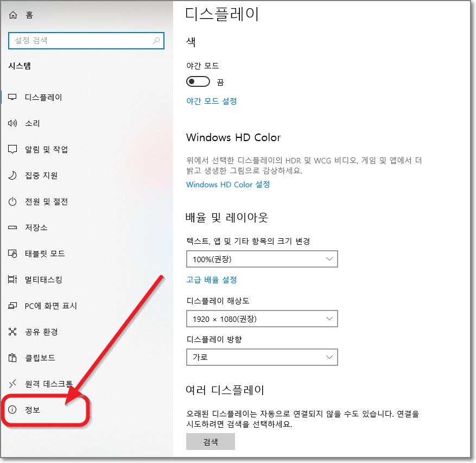
Task: Toggle the 야간 모드 night light switch
Action: [198, 81]
